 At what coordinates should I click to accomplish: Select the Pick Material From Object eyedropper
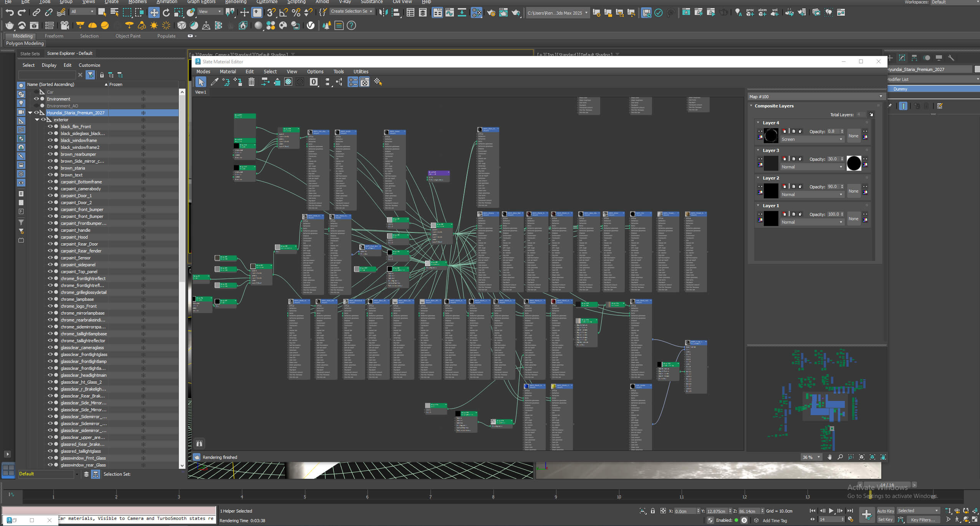tap(214, 82)
